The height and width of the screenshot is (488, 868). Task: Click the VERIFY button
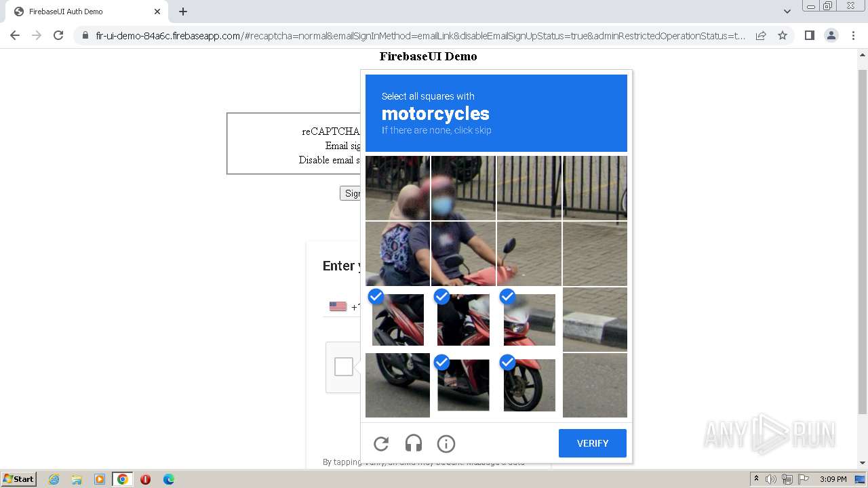point(593,443)
